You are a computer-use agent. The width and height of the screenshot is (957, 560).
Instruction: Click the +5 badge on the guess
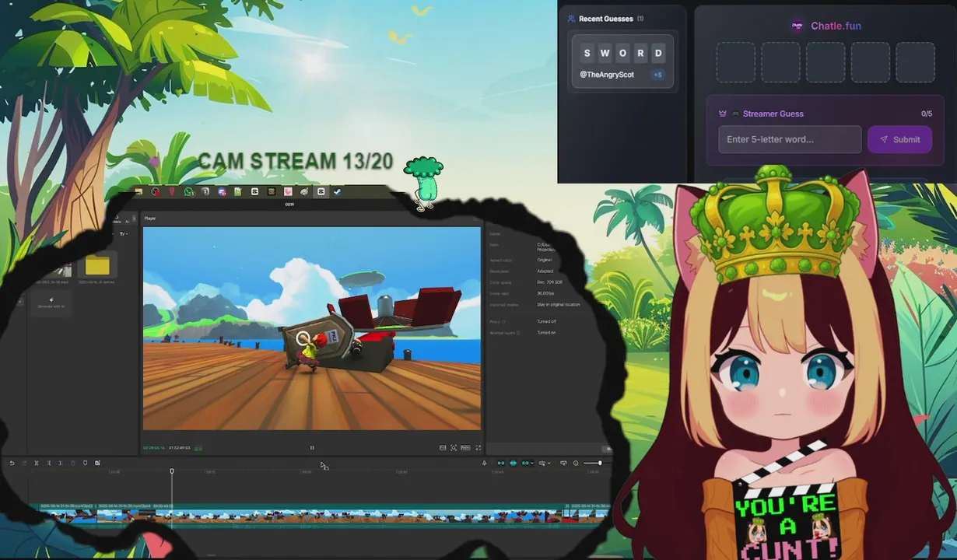point(657,75)
